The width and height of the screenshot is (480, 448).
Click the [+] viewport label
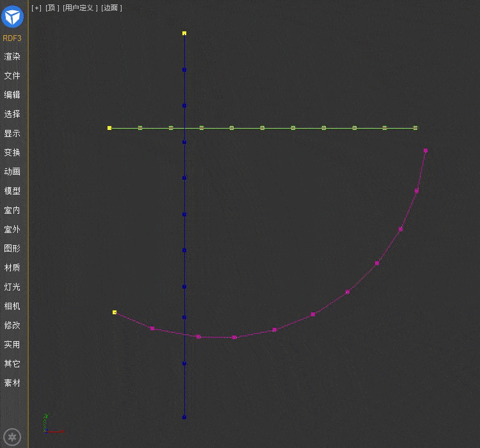coord(36,8)
